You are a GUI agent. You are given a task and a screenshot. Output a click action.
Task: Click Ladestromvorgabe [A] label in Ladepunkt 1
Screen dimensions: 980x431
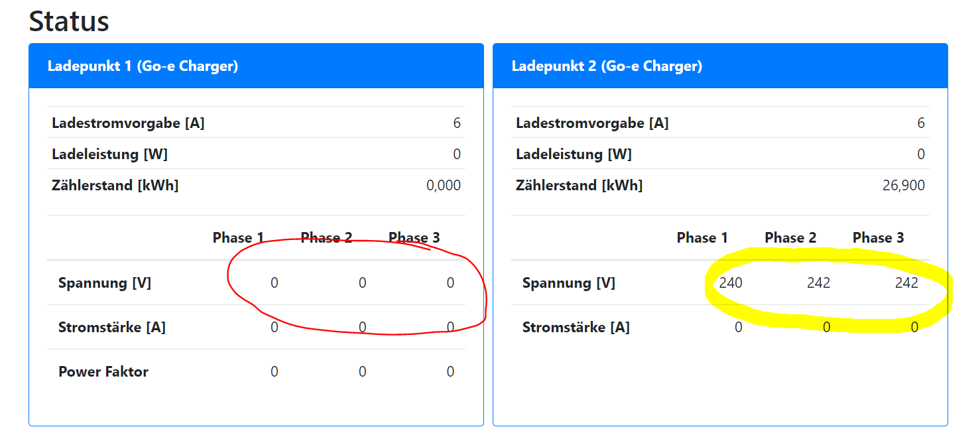click(128, 123)
